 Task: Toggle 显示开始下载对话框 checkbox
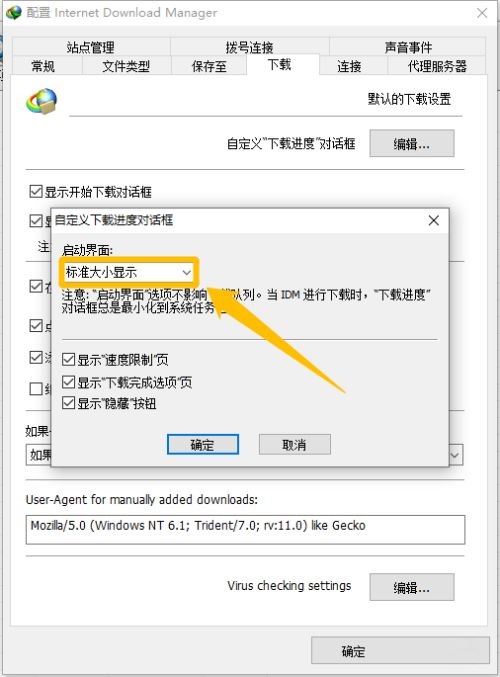pos(36,191)
